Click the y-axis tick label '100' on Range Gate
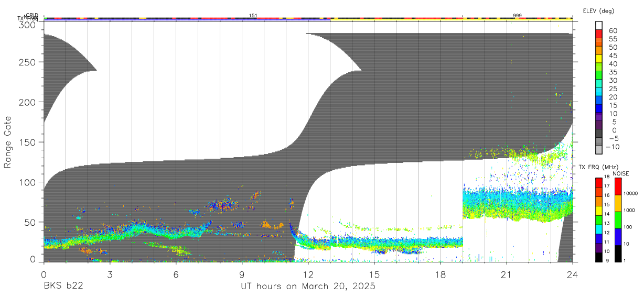This screenshot has width=644, height=297. pyautogui.click(x=27, y=182)
